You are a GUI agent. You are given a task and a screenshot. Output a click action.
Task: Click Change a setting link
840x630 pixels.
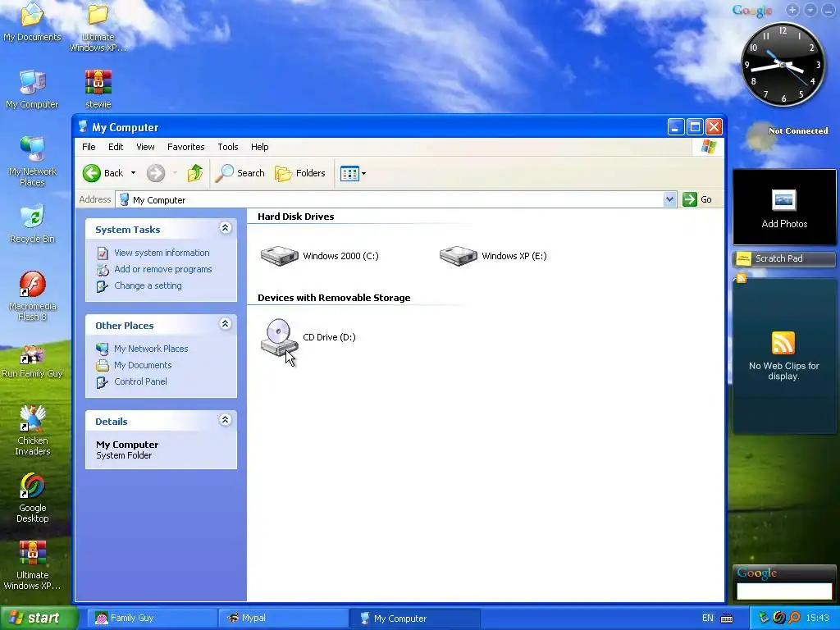[148, 285]
